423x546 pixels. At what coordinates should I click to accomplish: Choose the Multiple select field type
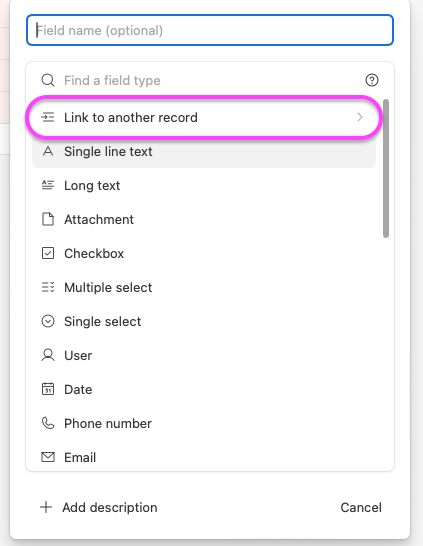coord(204,287)
